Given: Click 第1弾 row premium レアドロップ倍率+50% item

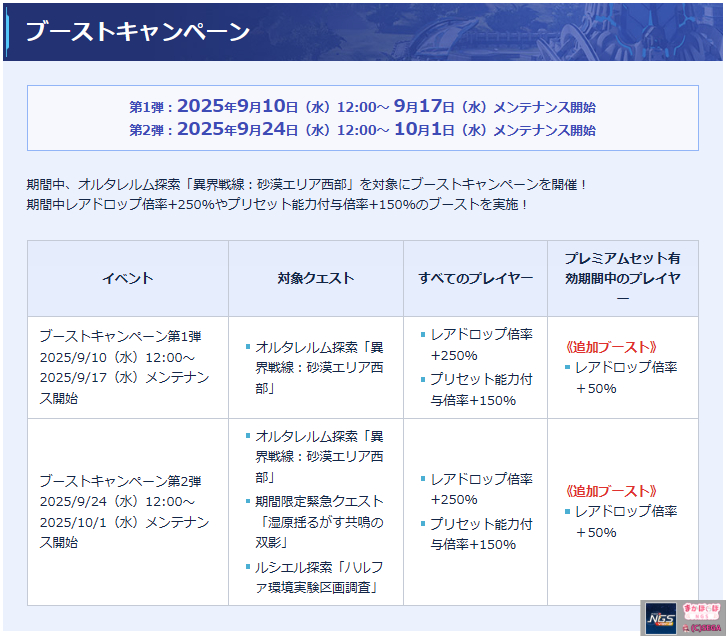Looking at the screenshot, I should [621, 378].
